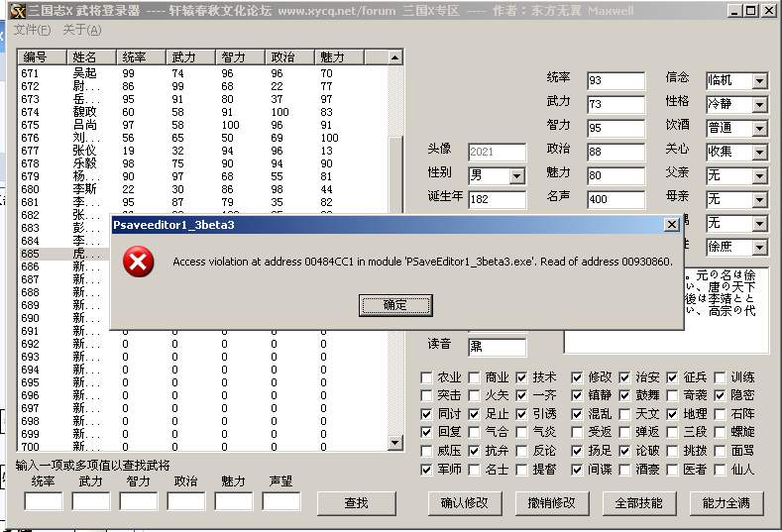Screen dimensions: 782x532
Task: Open the 信念 dropdown showing 临机
Action: pyautogui.click(x=759, y=80)
